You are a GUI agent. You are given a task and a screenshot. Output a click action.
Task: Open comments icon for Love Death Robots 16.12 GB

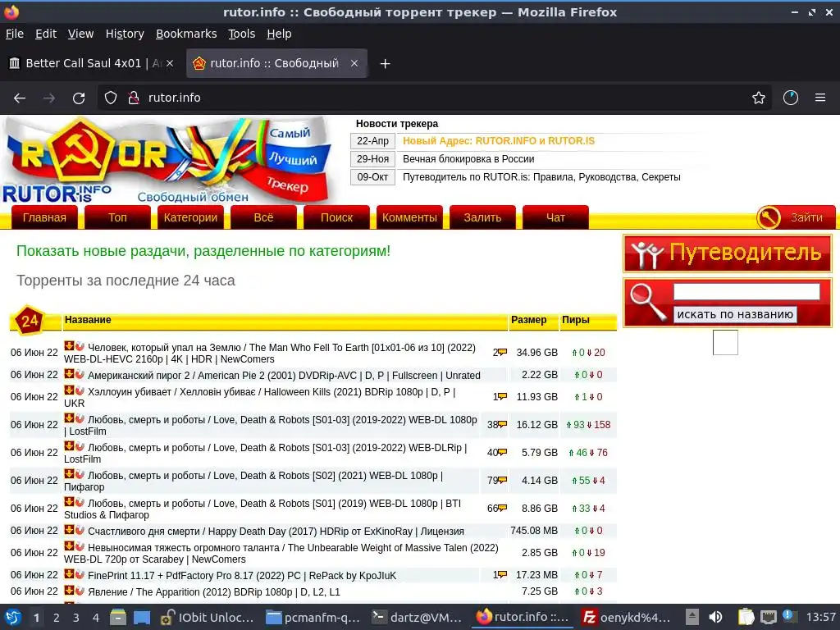pos(503,424)
